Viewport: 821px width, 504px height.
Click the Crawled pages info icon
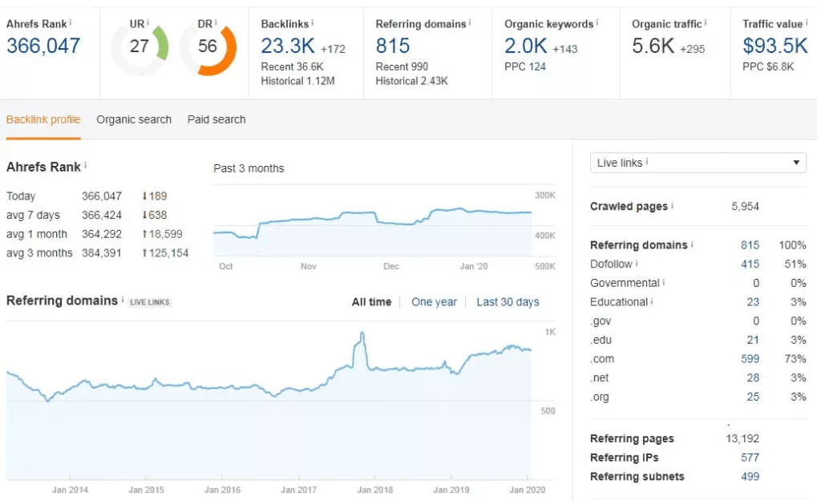[x=673, y=206]
